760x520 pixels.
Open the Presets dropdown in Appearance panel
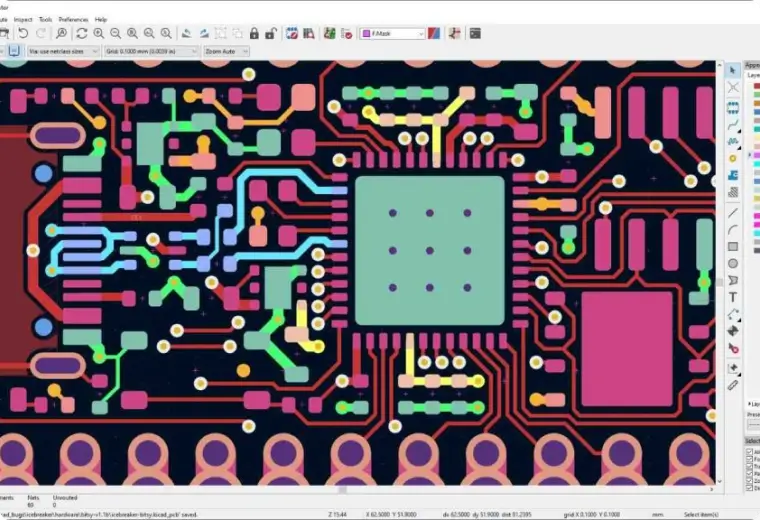pyautogui.click(x=753, y=425)
